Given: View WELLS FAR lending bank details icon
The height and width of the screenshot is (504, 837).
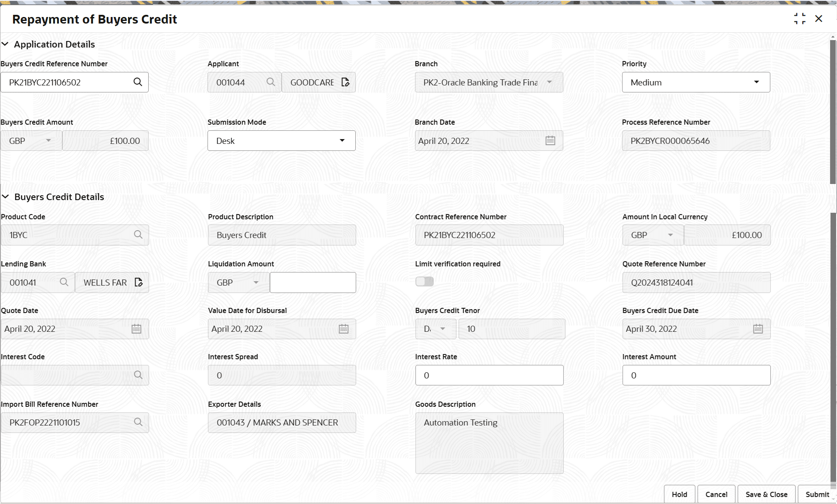Looking at the screenshot, I should [x=139, y=282].
